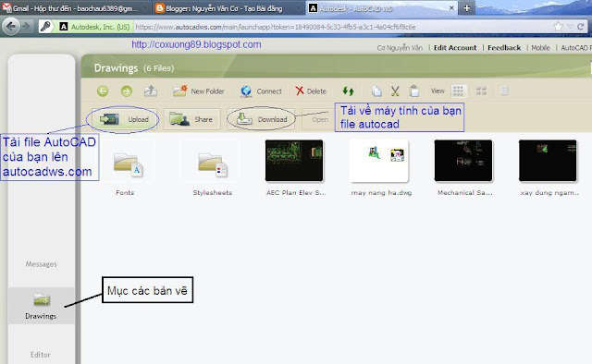Open the Editor sidebar section

(x=41, y=355)
